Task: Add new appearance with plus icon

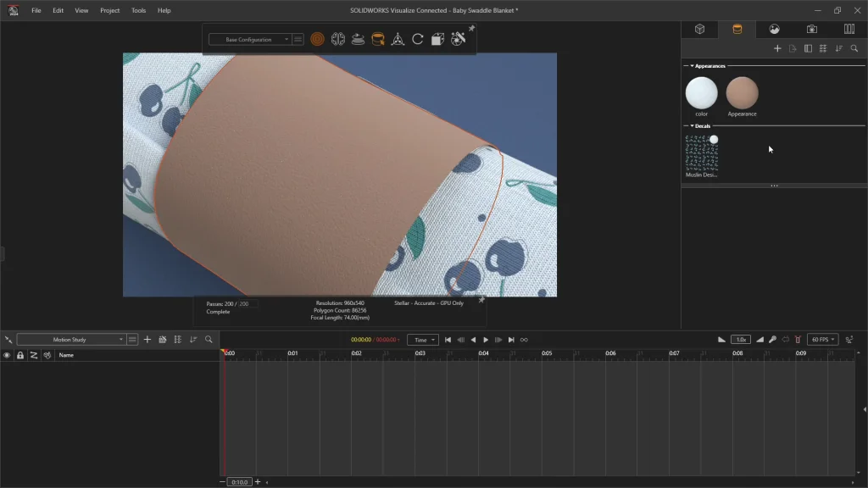Action: pos(777,49)
